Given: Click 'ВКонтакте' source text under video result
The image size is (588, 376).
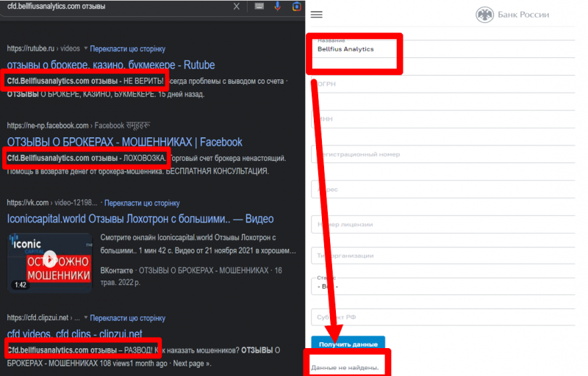Looking at the screenshot, I should click(x=117, y=270).
